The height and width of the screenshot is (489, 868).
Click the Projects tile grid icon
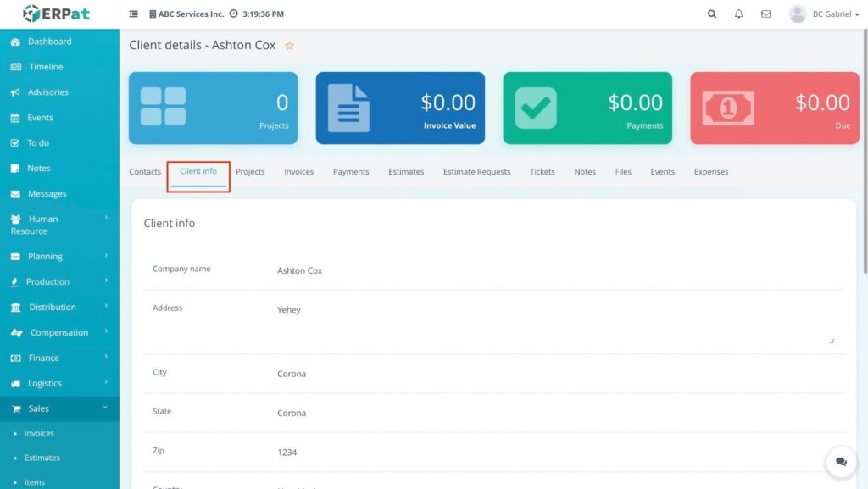point(163,107)
